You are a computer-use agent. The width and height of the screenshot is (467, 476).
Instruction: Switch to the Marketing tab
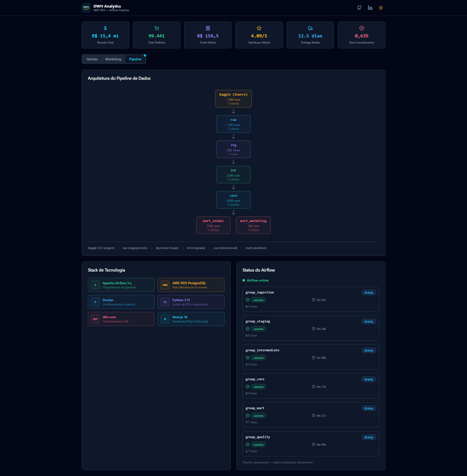click(113, 59)
